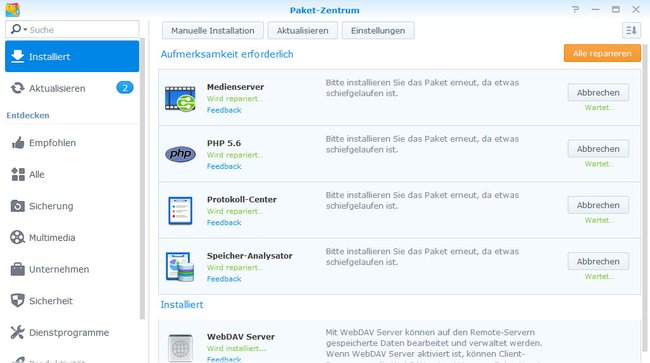
Task: Click Wird repariert status under Medienserver
Action: tap(235, 99)
